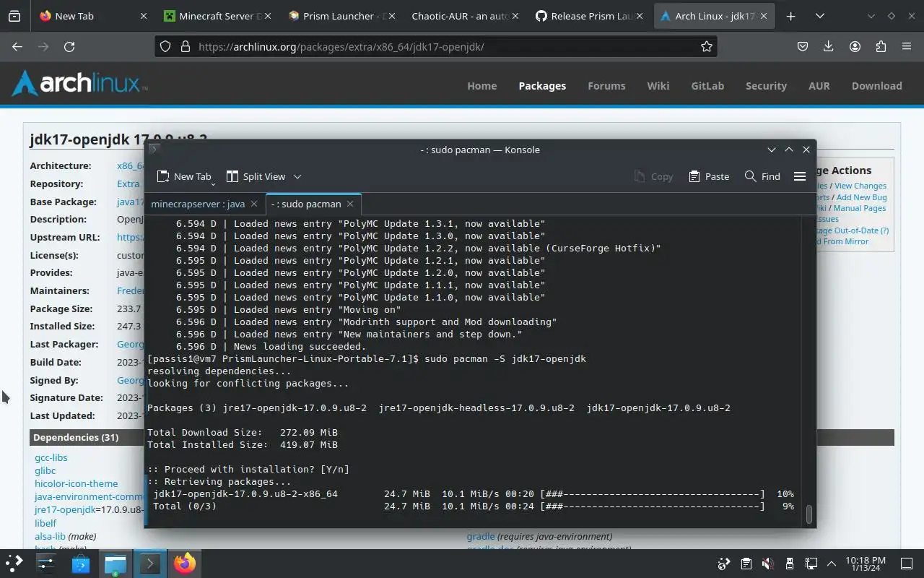Open Add New Bug link
Viewport: 924px width, 578px height.
[862, 197]
